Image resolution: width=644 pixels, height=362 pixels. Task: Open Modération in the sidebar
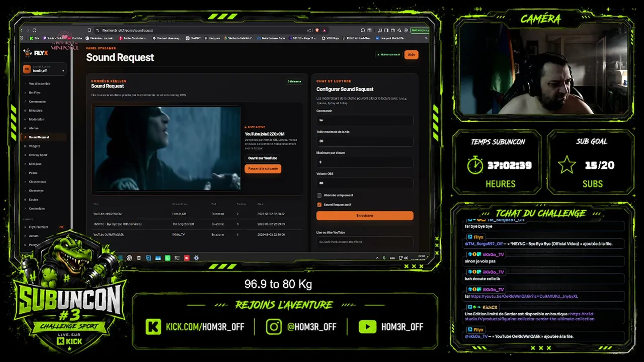(37, 120)
